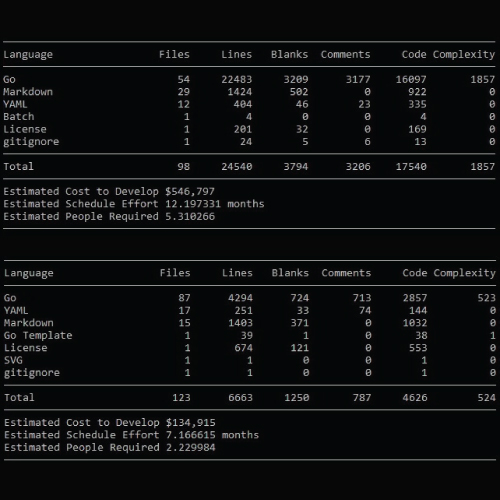Select Go blanks value 724

pyautogui.click(x=300, y=298)
